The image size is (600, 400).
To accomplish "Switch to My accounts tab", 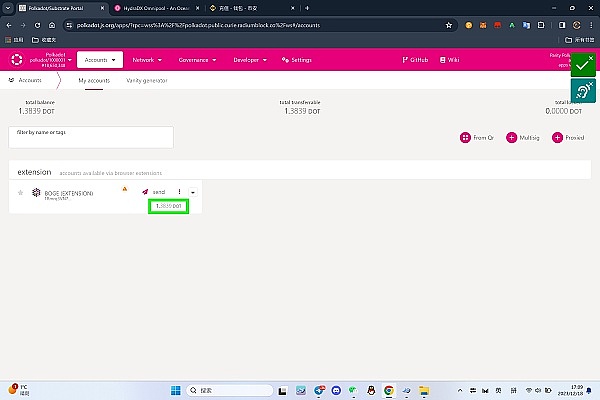I will (x=94, y=80).
